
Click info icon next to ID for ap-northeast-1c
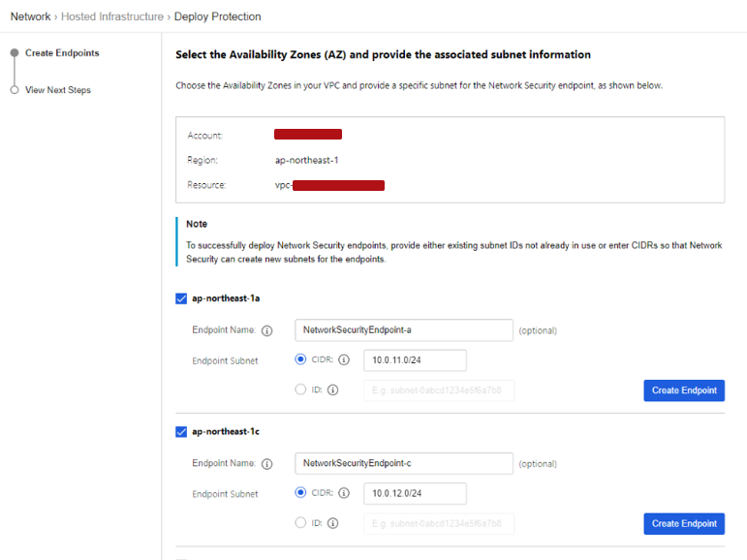coord(332,524)
